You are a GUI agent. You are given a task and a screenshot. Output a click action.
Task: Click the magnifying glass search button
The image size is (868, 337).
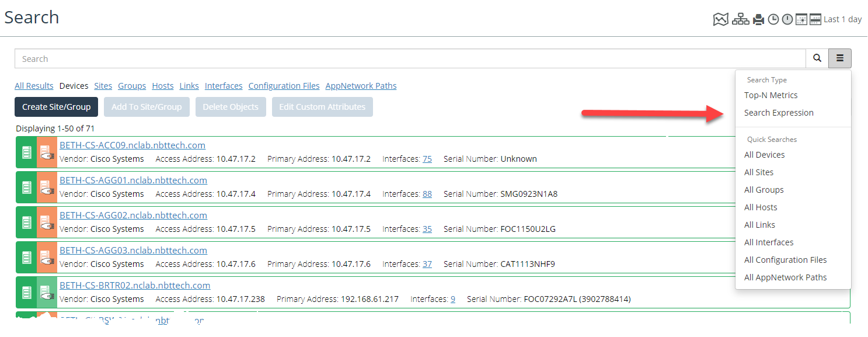click(x=817, y=58)
